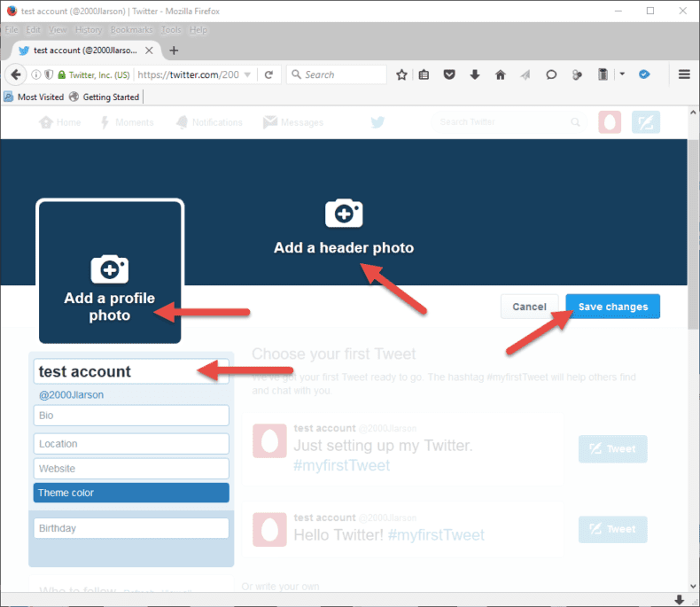Click the browser back arrow button
The height and width of the screenshot is (607, 700).
[x=16, y=75]
